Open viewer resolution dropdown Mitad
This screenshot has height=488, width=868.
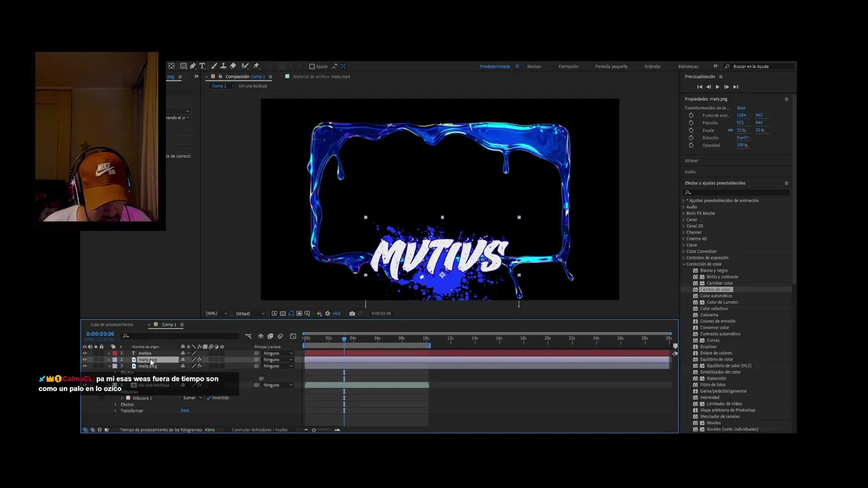[250, 313]
